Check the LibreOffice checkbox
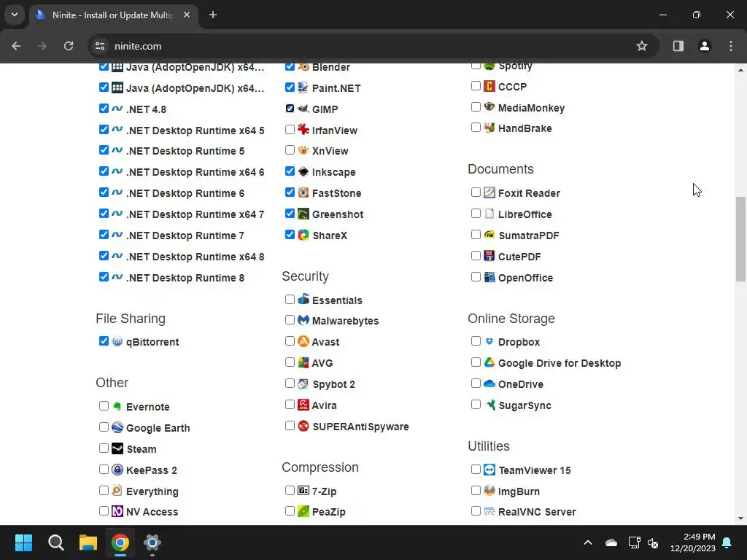The width and height of the screenshot is (747, 560). pos(476,214)
